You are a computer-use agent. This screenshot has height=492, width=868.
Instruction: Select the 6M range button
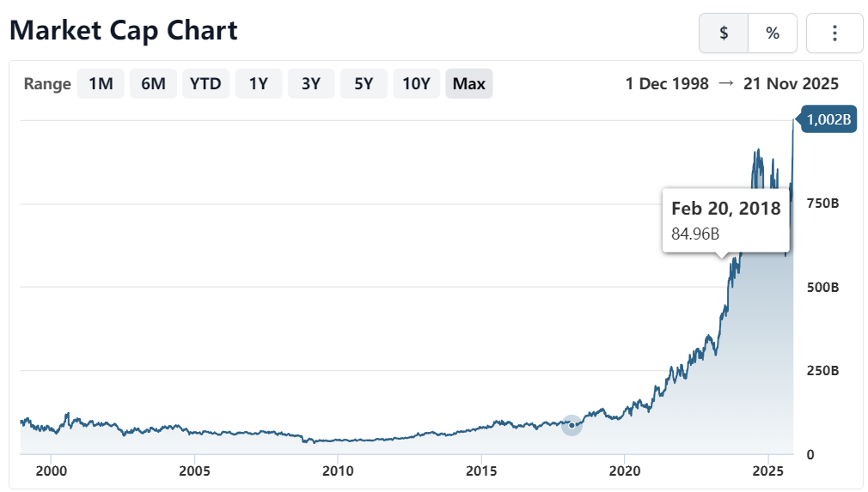click(x=153, y=84)
